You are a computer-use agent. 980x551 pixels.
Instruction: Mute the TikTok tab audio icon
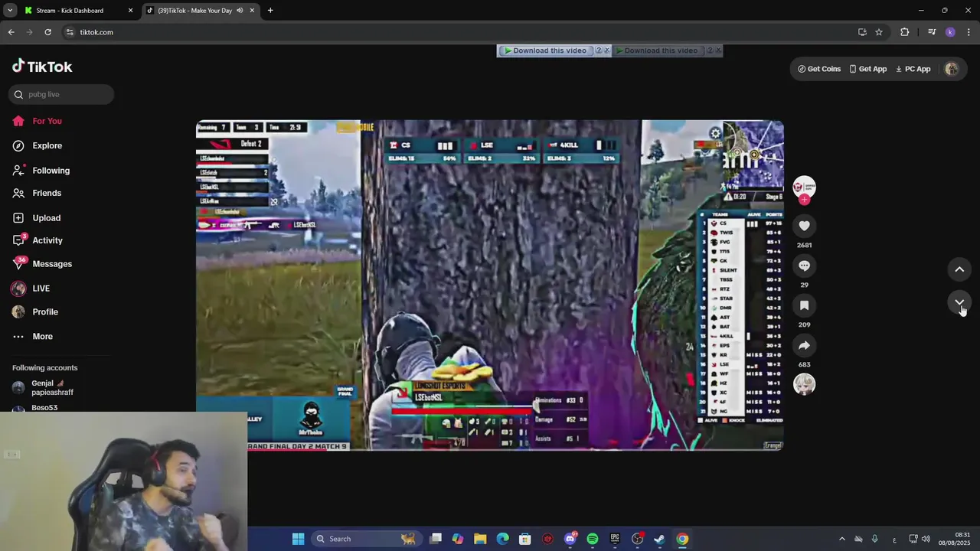(240, 11)
